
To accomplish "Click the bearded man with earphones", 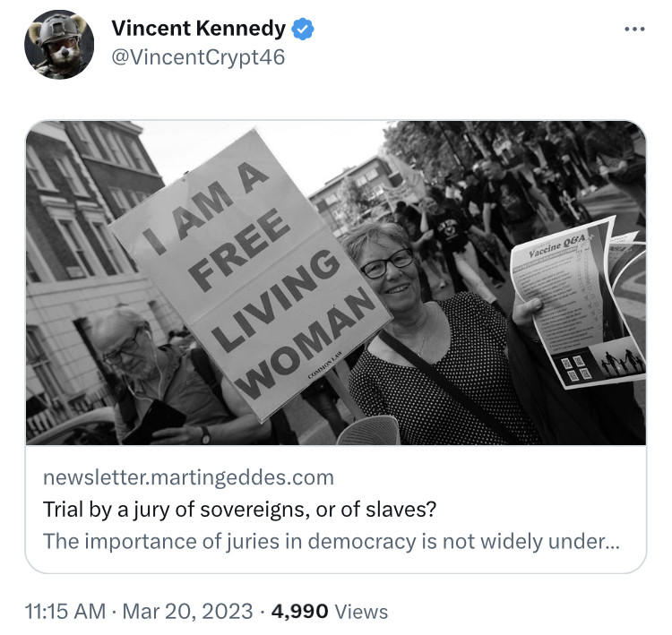I will click(134, 358).
